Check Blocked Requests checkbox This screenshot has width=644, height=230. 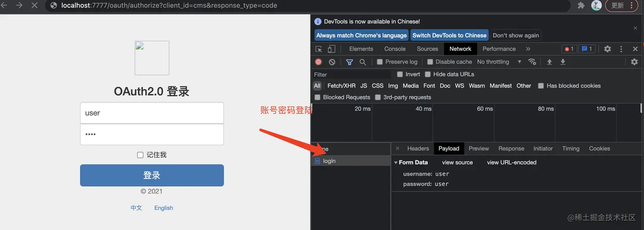tap(317, 97)
